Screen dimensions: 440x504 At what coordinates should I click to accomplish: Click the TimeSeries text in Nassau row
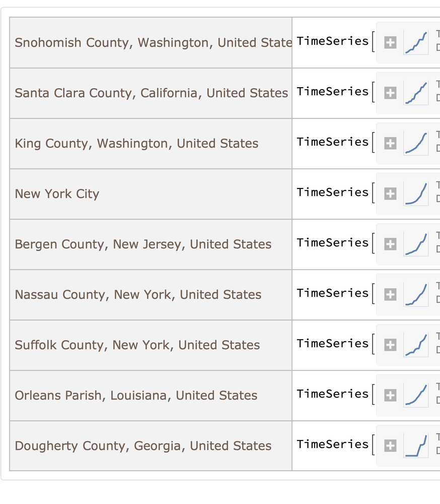(x=333, y=293)
